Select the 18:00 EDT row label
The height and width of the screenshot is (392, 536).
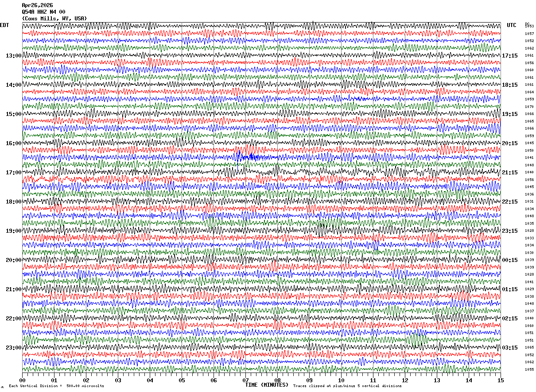(14, 202)
